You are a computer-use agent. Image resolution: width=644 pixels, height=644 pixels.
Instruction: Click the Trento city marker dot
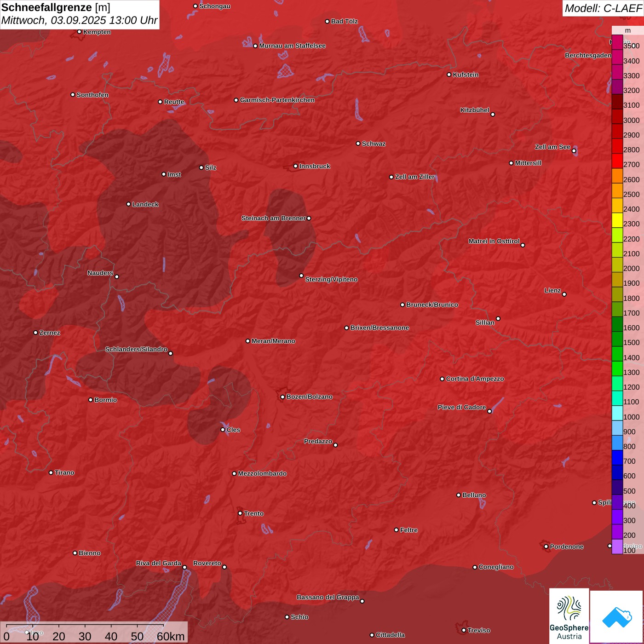(x=240, y=513)
